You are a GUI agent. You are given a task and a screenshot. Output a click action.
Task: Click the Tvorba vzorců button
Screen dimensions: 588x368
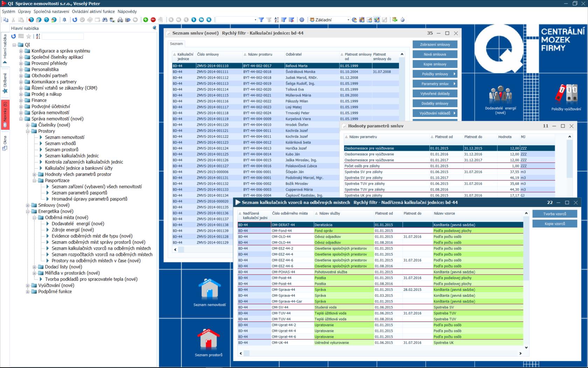click(555, 214)
